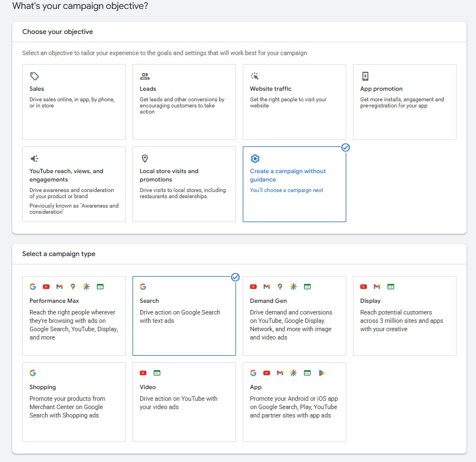Click the YouTube icon in the Display card
The image size is (476, 462).
click(364, 287)
